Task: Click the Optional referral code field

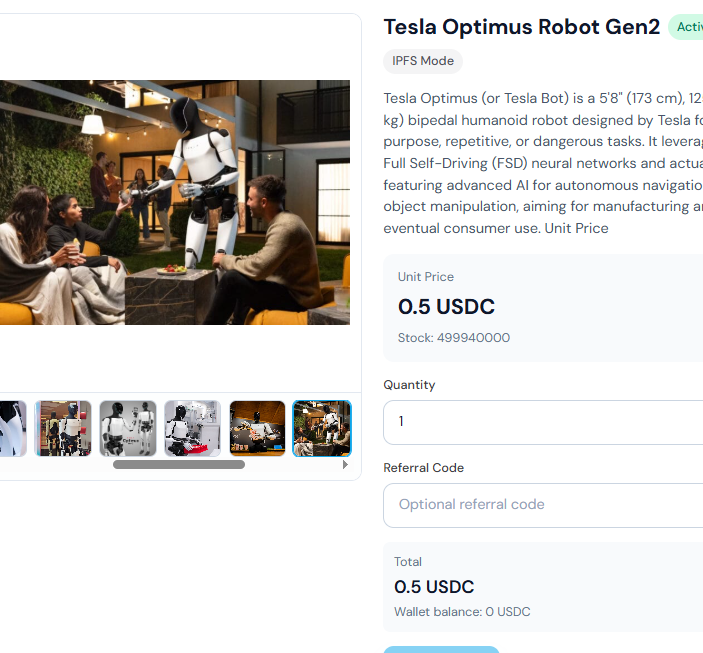Action: pos(543,505)
